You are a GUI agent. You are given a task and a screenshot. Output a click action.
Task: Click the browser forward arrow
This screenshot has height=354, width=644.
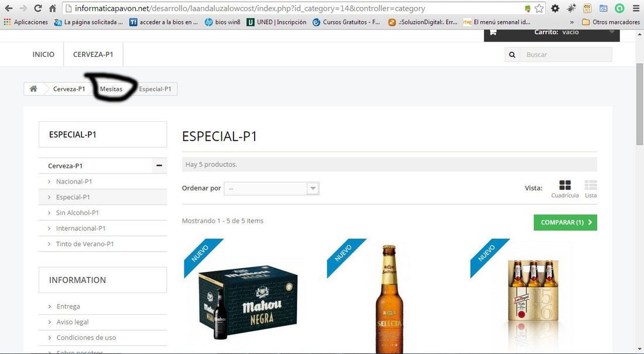coord(23,8)
